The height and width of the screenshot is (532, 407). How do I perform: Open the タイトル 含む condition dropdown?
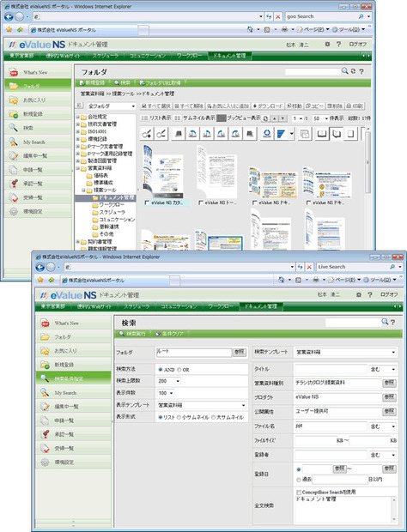pos(383,369)
